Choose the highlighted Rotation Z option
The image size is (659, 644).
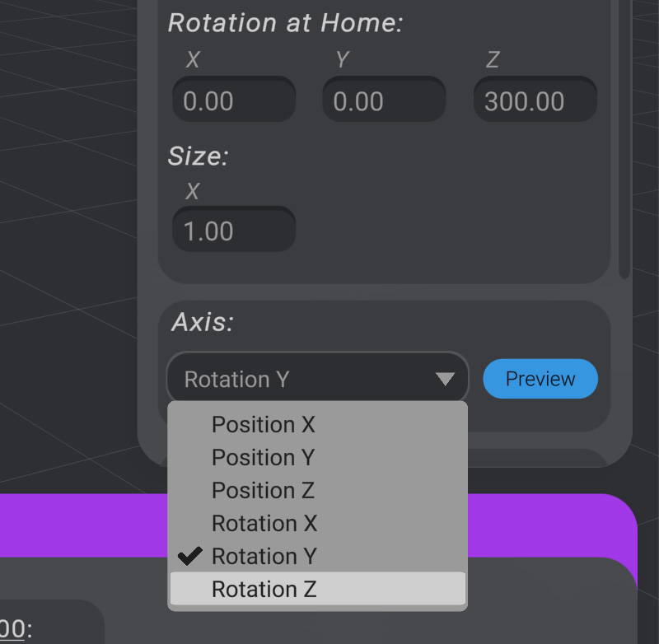pos(264,590)
